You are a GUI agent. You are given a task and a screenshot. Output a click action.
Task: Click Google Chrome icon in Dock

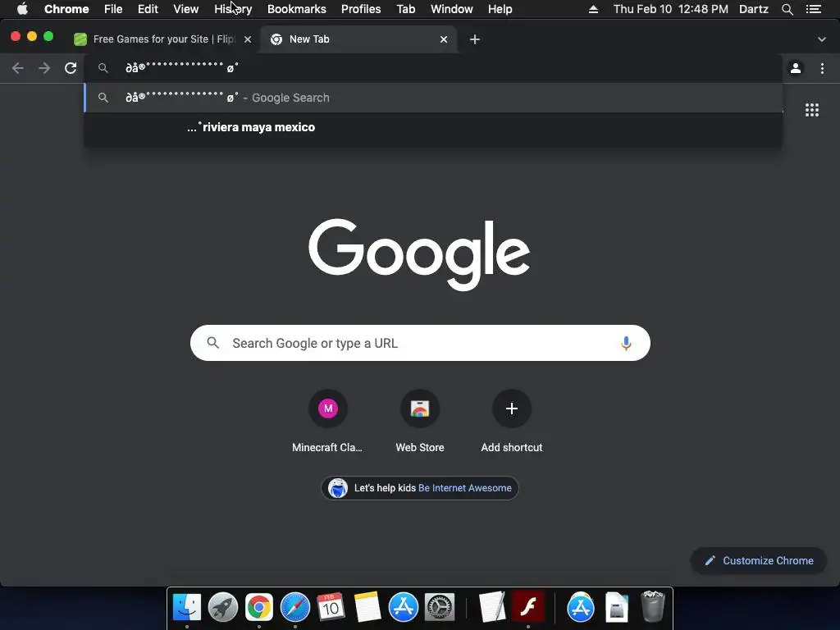258,607
